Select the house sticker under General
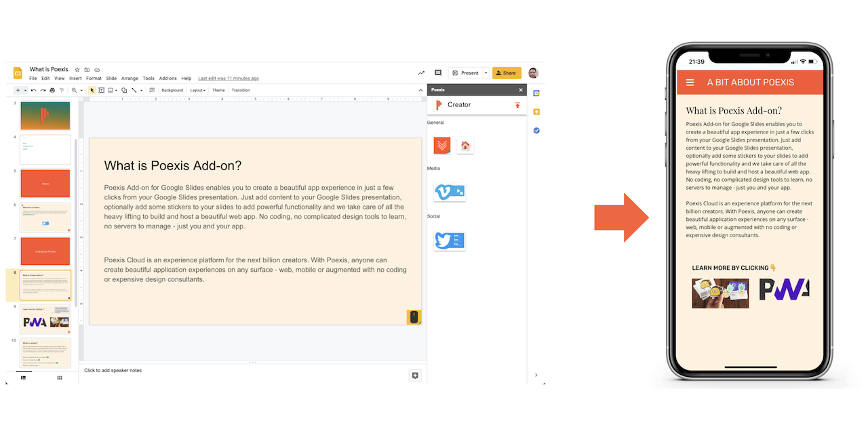Viewport: 868px width, 429px height. [465, 145]
